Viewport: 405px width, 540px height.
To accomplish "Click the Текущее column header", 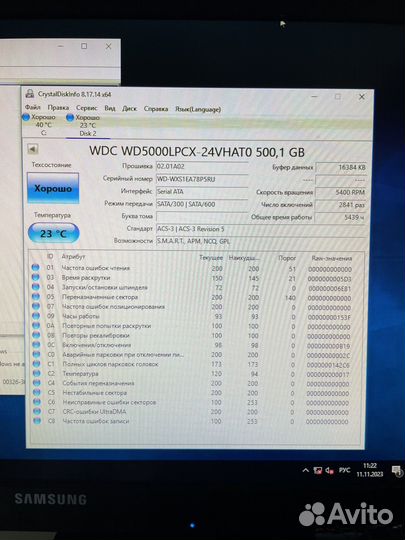I will click(x=211, y=257).
